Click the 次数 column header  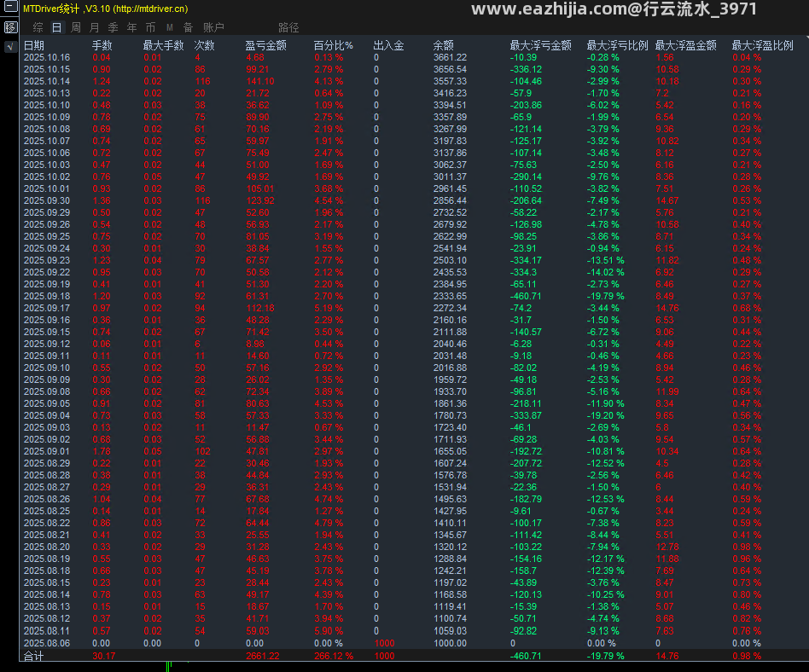click(x=204, y=45)
